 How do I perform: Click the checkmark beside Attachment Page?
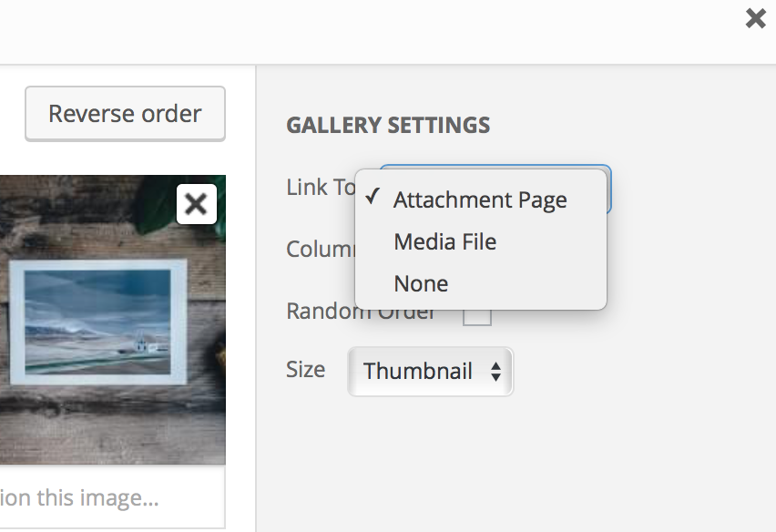pos(373,199)
